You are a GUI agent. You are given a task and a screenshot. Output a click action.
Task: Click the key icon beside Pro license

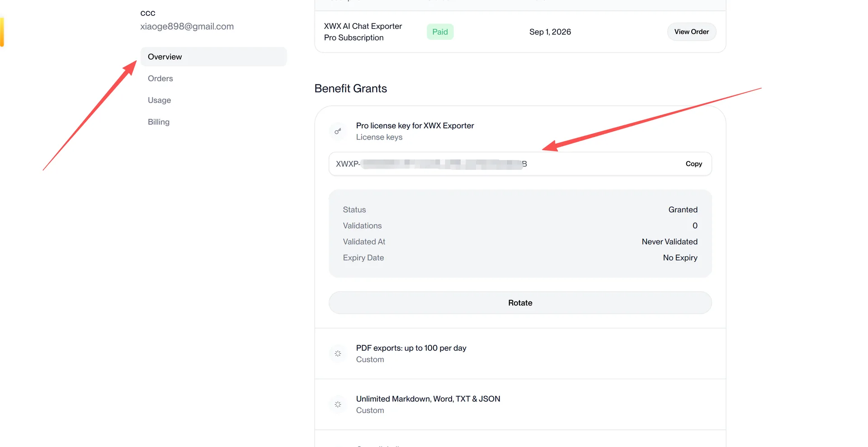338,131
